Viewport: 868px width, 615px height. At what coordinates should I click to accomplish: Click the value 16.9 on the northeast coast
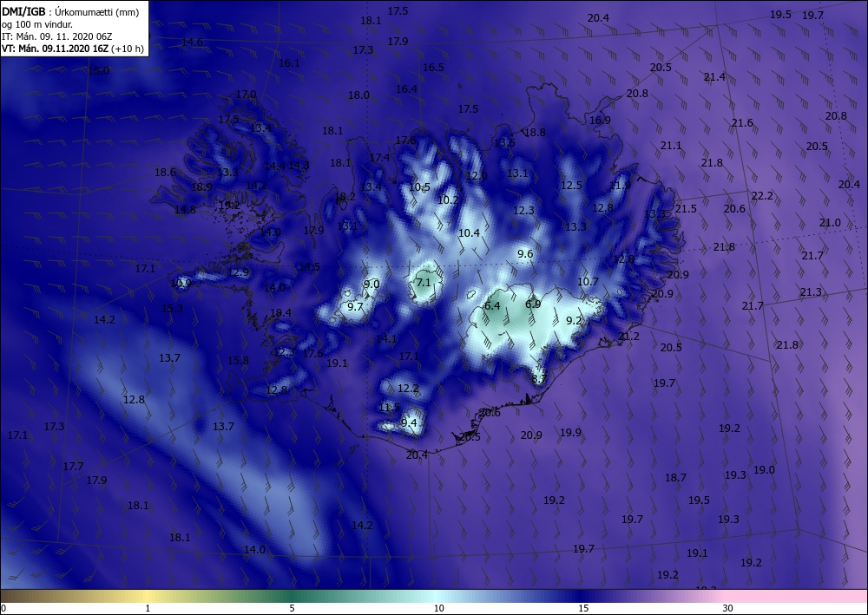pos(600,121)
